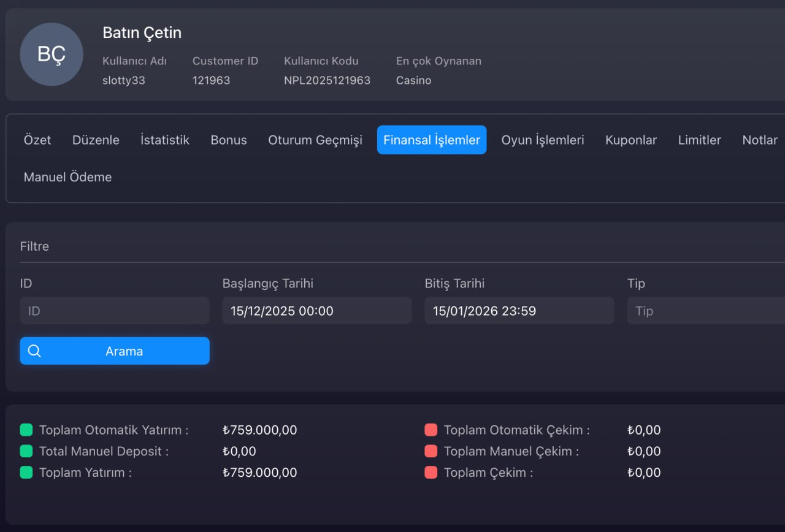The height and width of the screenshot is (532, 785).
Task: Switch to Oyun İşlemleri tab
Action: coord(543,140)
